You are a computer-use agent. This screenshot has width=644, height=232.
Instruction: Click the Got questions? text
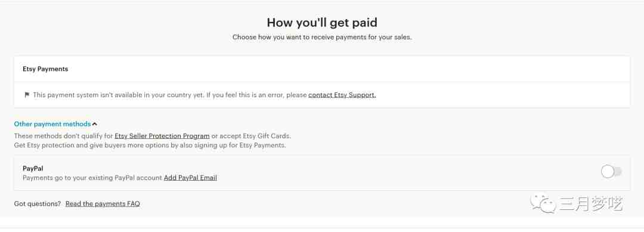38,203
